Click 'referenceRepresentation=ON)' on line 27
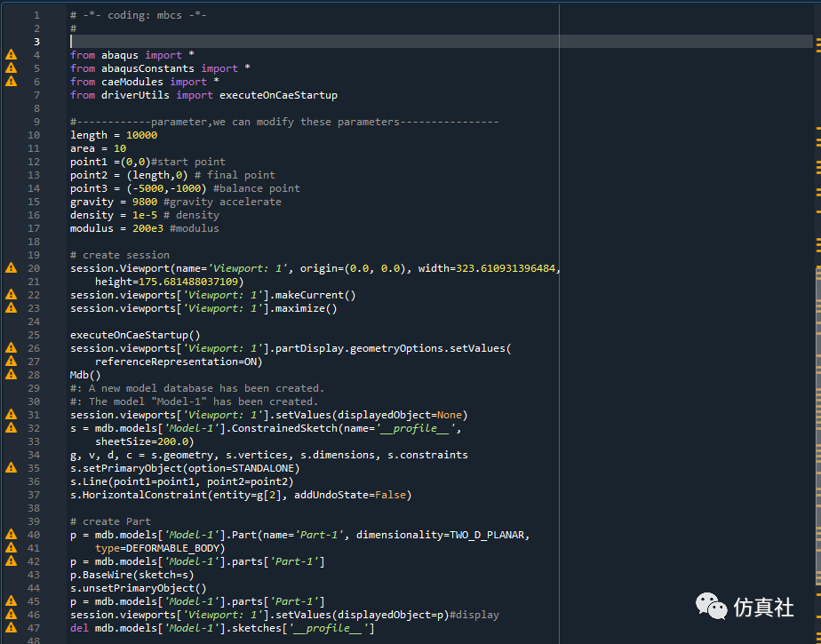 click(x=179, y=362)
